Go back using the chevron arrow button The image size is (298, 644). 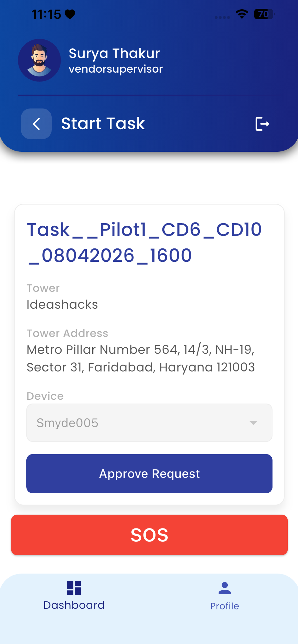tap(36, 124)
